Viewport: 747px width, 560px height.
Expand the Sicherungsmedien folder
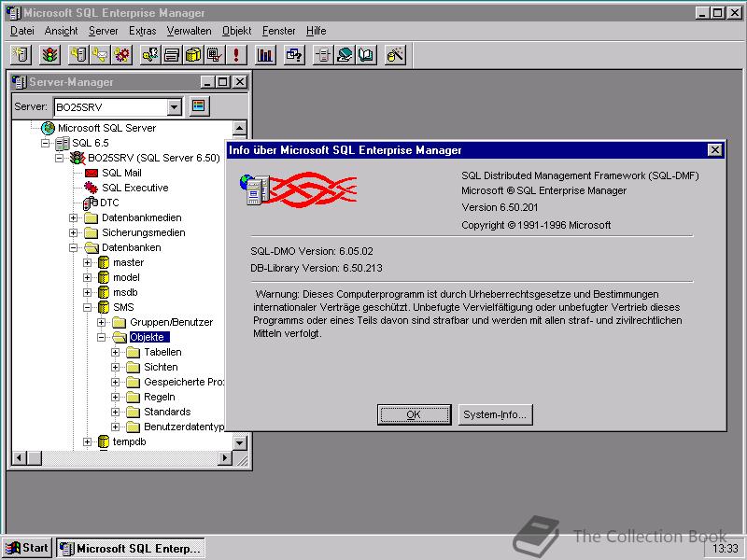coord(74,232)
